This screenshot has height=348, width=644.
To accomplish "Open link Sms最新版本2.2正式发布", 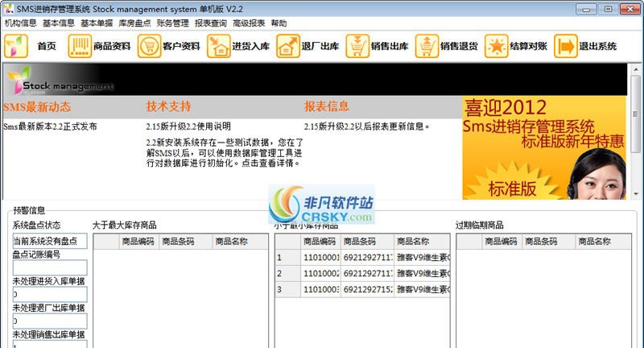I will [50, 126].
